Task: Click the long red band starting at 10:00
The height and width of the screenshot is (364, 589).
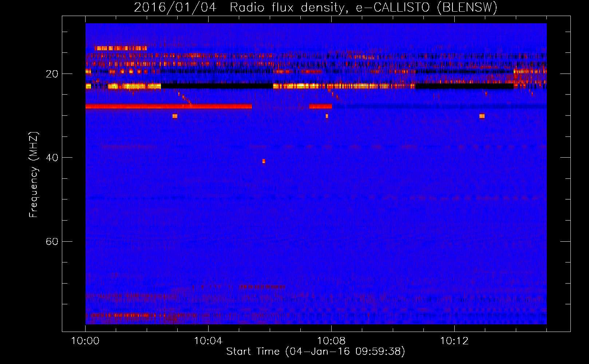Action: click(x=169, y=107)
